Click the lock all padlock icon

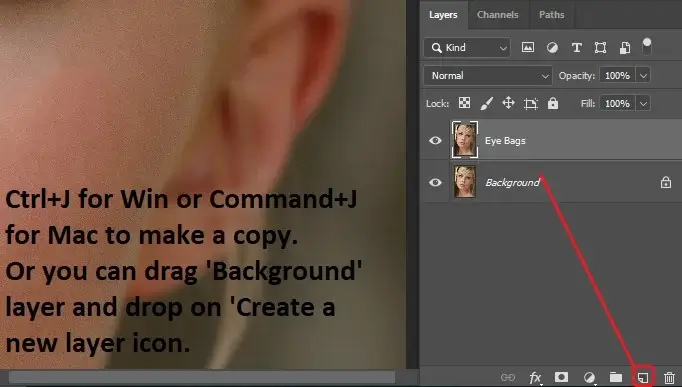pyautogui.click(x=553, y=103)
